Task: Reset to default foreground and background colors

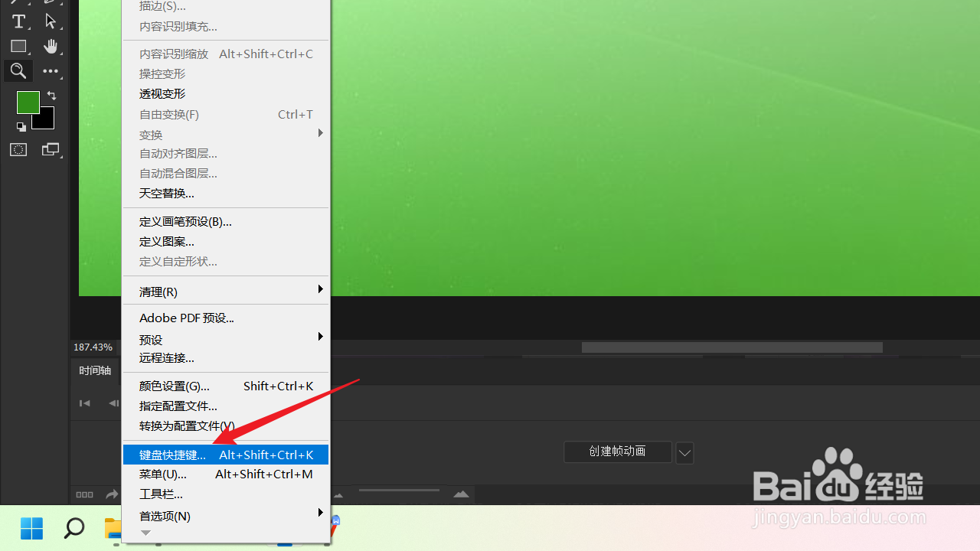Action: pos(21,126)
